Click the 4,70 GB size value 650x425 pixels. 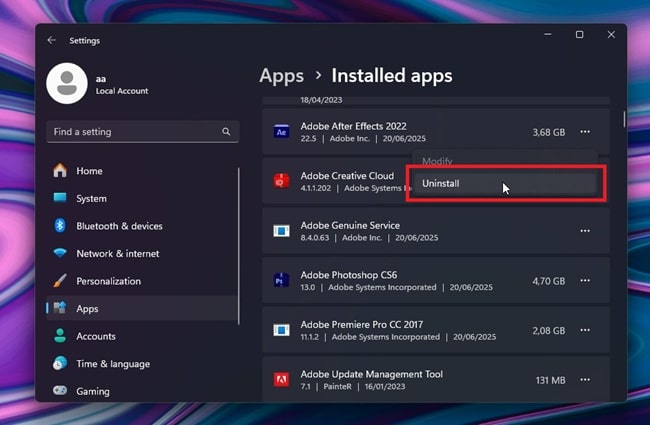pos(549,281)
